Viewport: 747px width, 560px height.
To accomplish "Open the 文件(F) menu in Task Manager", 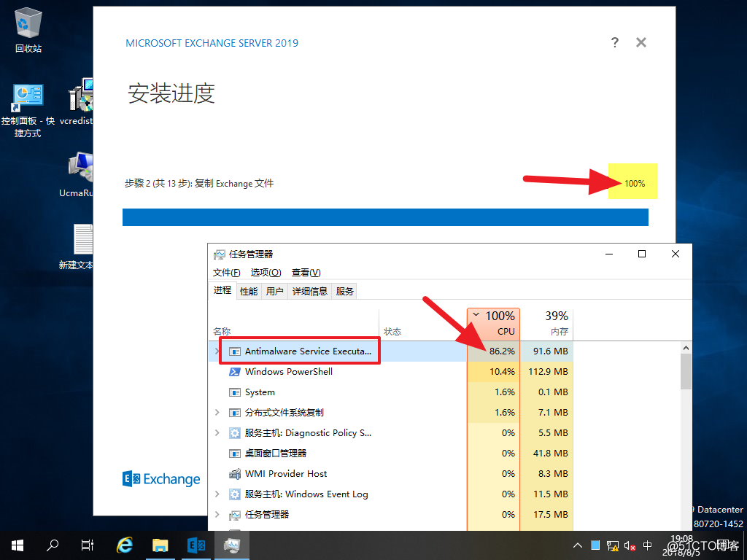I will 226,273.
